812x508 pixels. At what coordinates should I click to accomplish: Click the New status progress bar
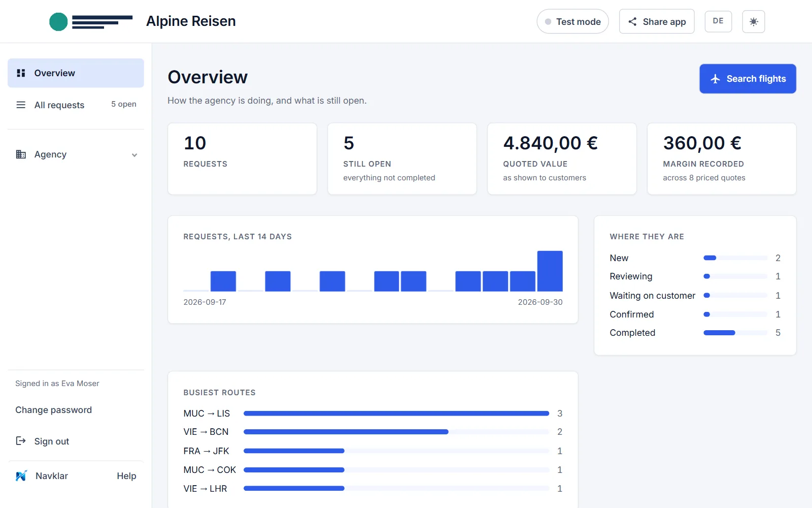(735, 258)
